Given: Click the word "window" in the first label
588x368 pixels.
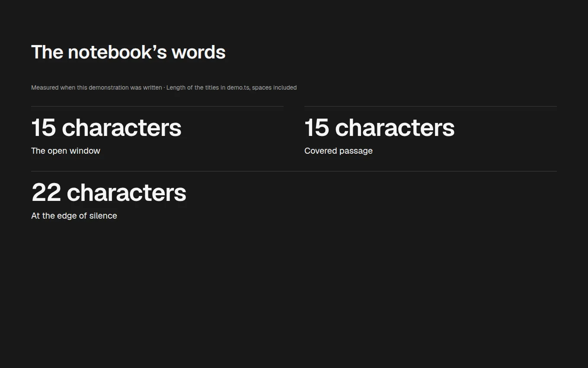Looking at the screenshot, I should (x=86, y=151).
